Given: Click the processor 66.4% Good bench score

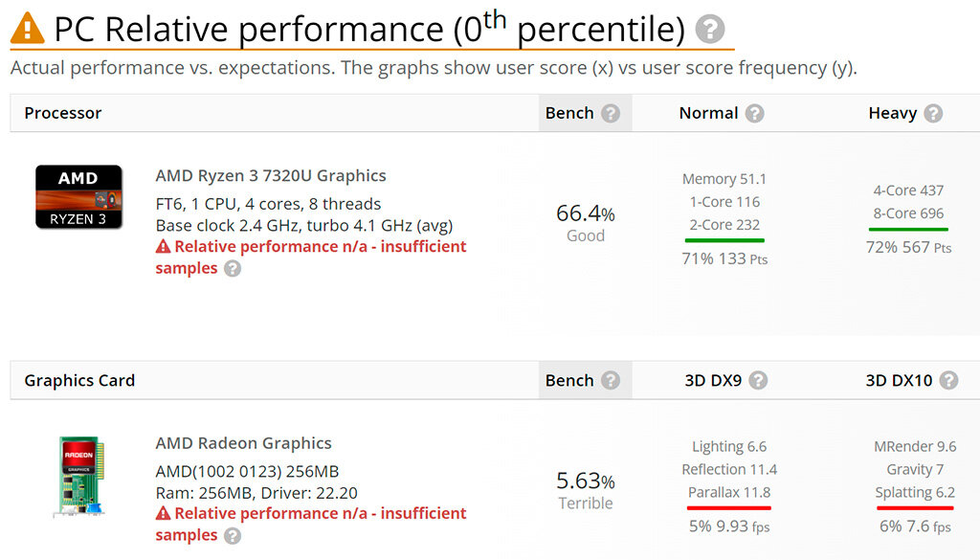Looking at the screenshot, I should (586, 222).
